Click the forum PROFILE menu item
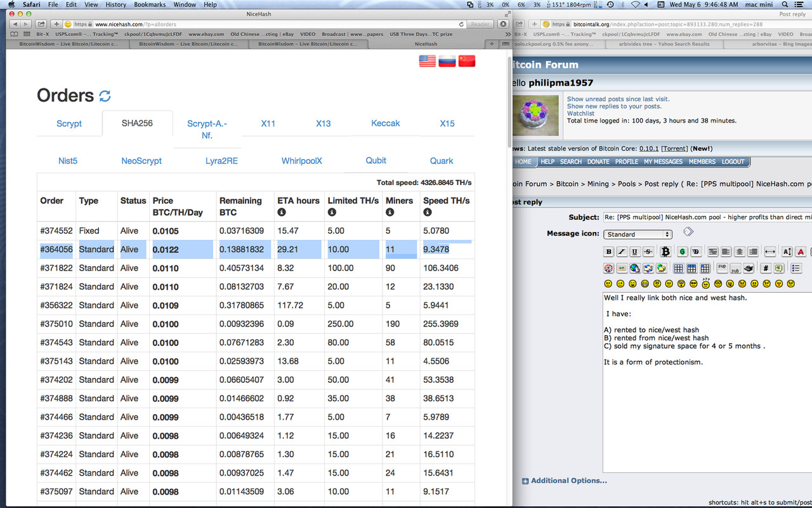The width and height of the screenshot is (812, 508). [x=626, y=162]
